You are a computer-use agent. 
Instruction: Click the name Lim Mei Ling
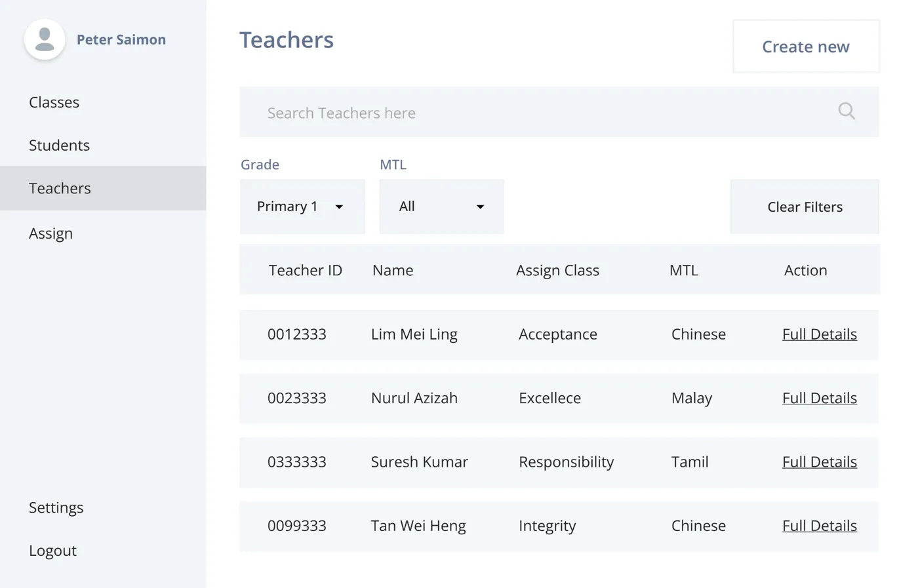point(414,334)
